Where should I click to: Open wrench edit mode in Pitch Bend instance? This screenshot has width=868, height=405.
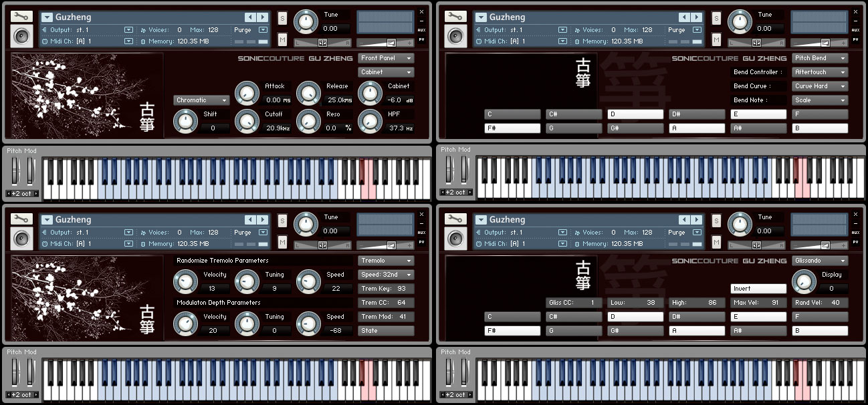point(455,16)
